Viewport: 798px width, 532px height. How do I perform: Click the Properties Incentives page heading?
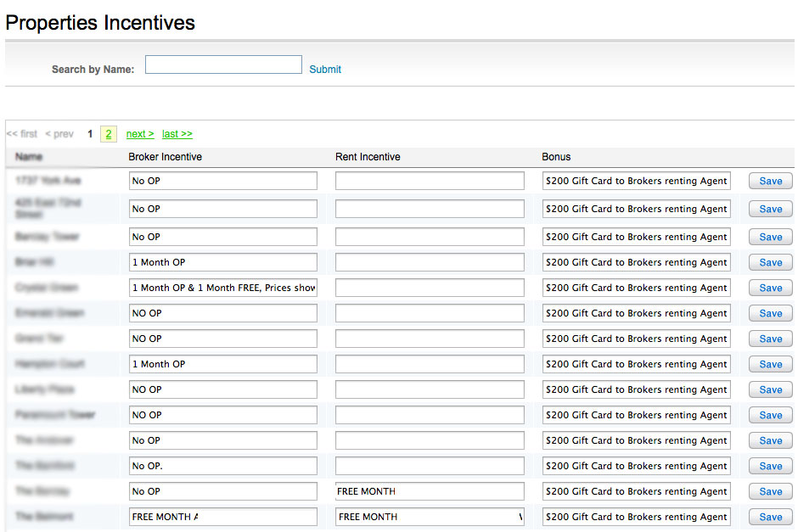[100, 23]
